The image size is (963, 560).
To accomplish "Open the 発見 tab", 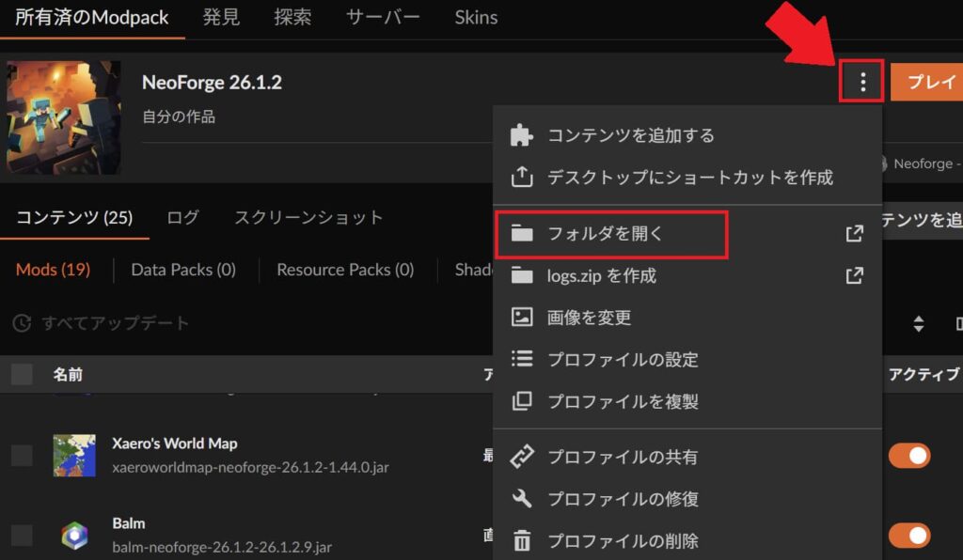I will [221, 17].
